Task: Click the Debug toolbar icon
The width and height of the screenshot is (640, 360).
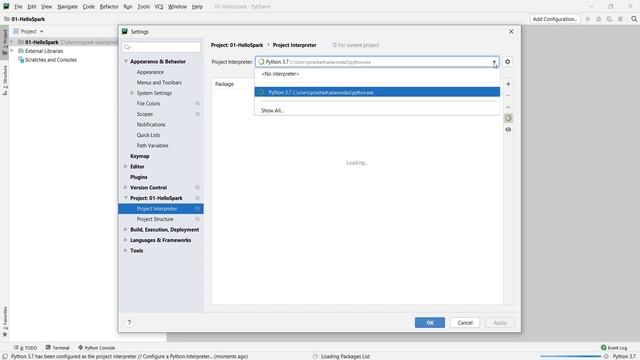Action: coord(598,19)
